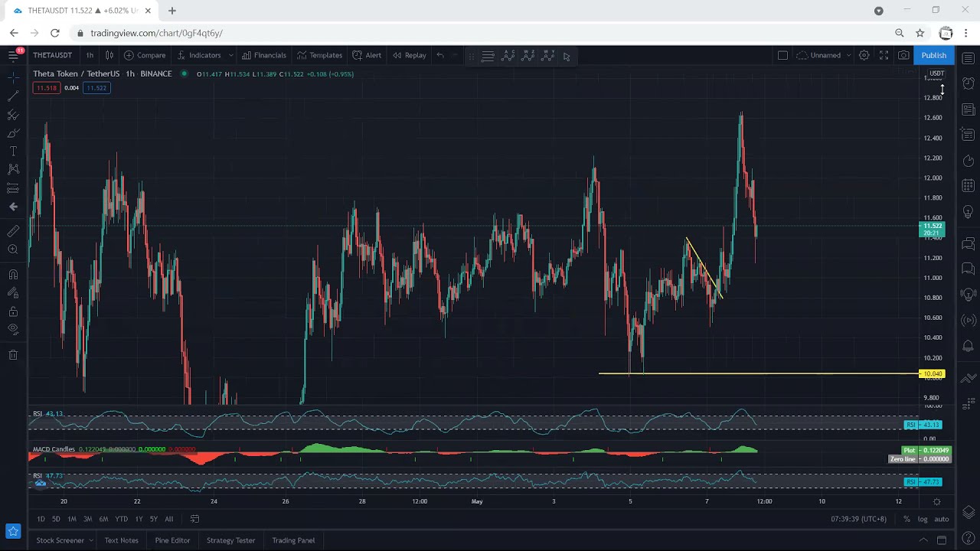
Task: Open the 1h interval selector
Action: (90, 55)
